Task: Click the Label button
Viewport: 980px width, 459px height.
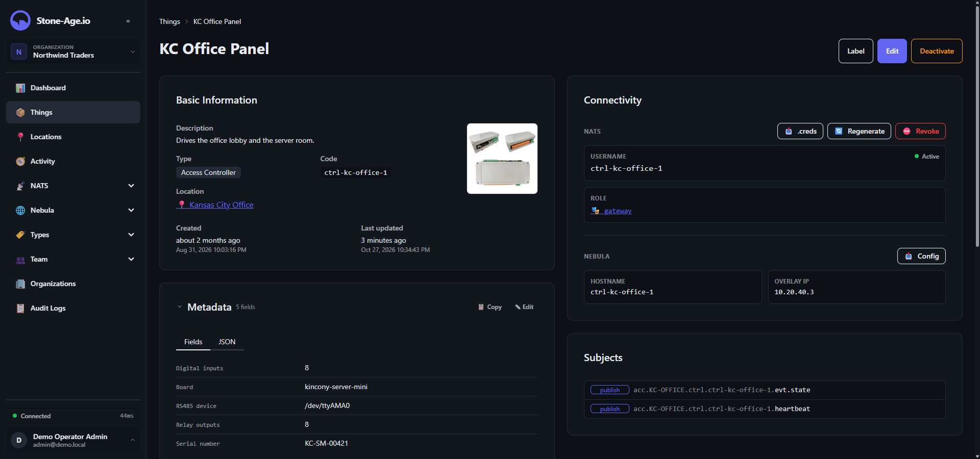Action: click(856, 51)
